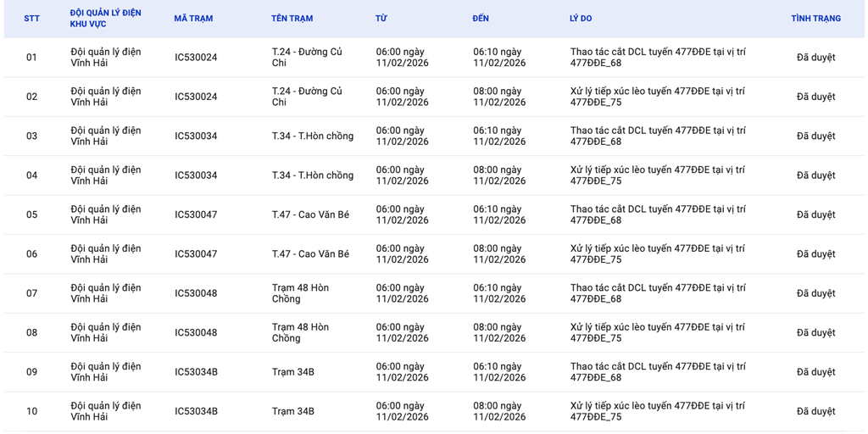Click station code IC530024 in row 01
868x434 pixels.
tap(196, 58)
